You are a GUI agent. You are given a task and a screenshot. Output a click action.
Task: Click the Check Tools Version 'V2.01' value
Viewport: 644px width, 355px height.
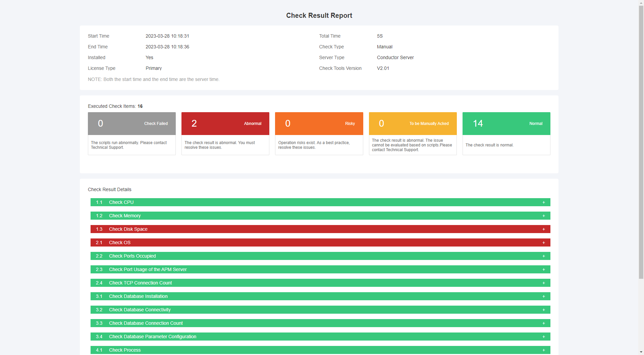(383, 68)
